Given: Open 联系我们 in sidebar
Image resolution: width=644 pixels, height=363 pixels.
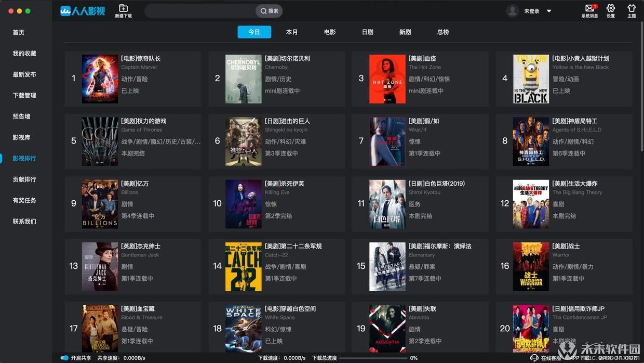Looking at the screenshot, I should 24,222.
